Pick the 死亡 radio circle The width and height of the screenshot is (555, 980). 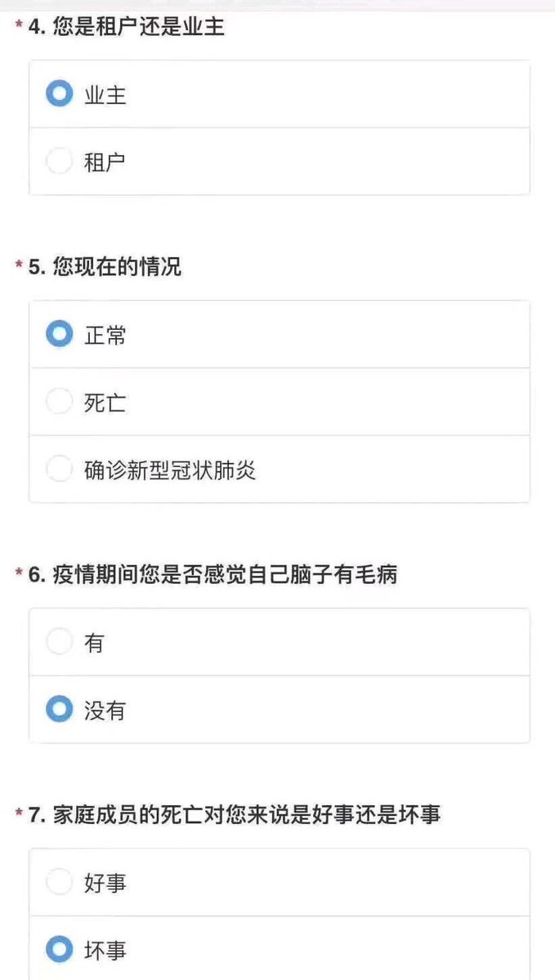(x=59, y=402)
